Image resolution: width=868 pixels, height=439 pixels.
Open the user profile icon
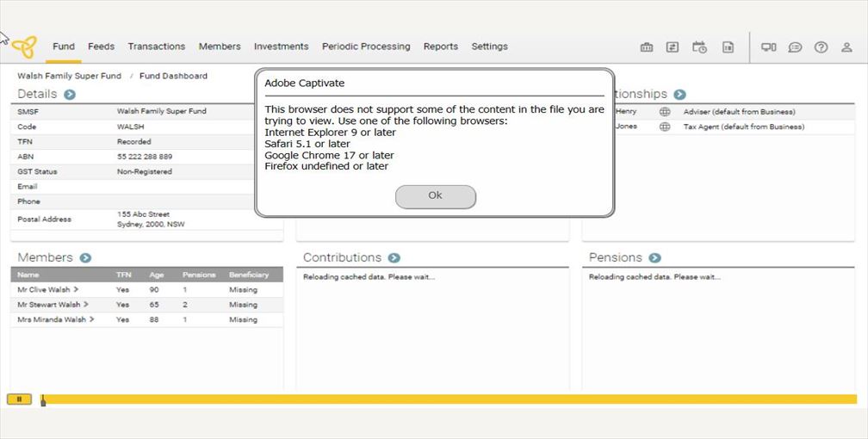(x=846, y=47)
